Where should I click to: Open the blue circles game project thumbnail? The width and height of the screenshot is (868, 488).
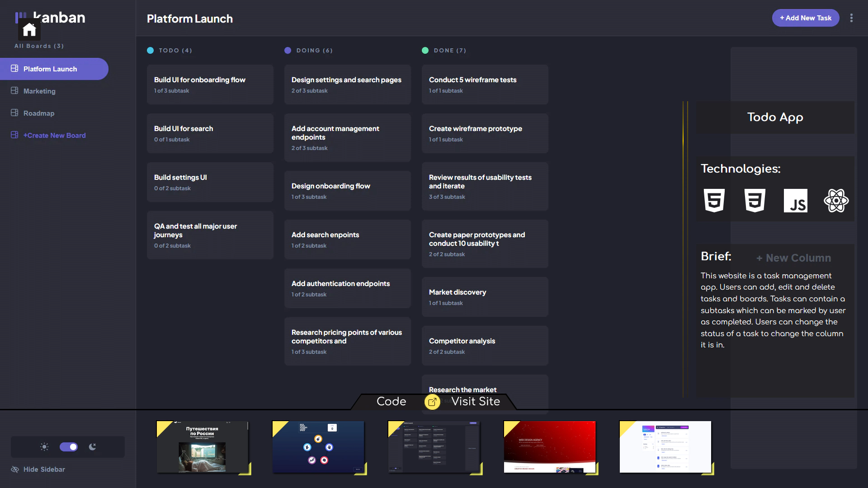tap(318, 447)
